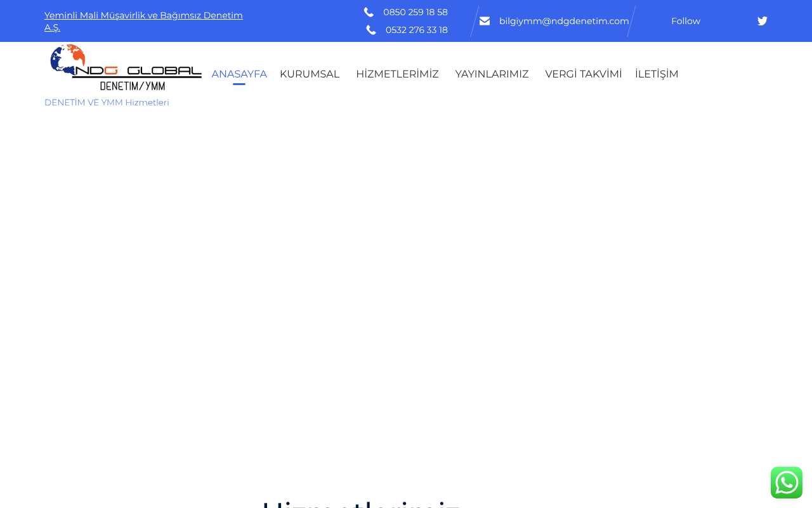The width and height of the screenshot is (812, 508).
Task: Click the phone icon beside 0850 259 18 58
Action: (369, 12)
